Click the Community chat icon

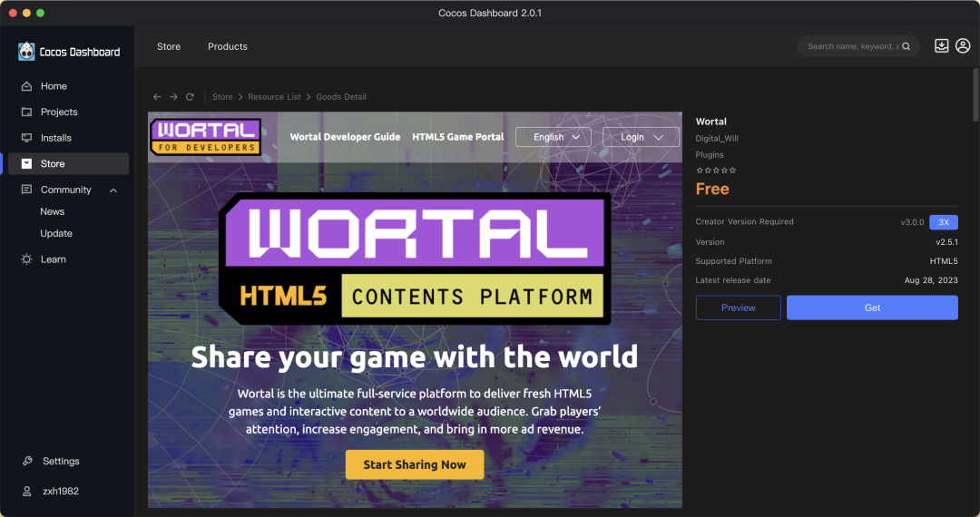[26, 190]
